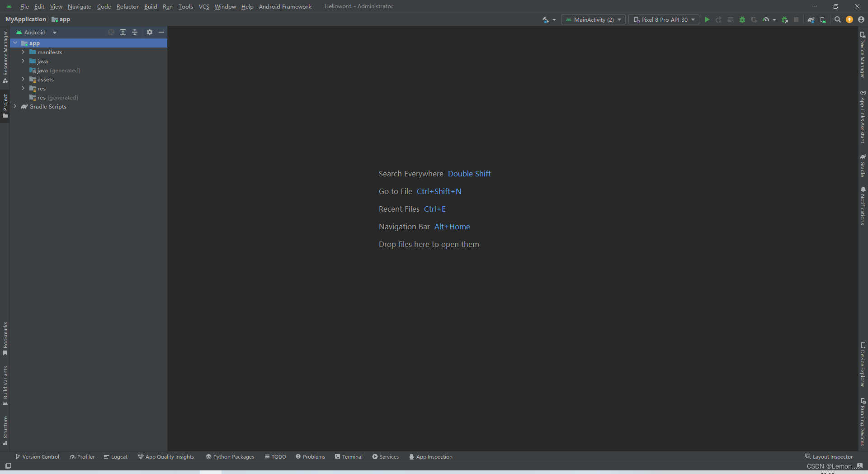Viewport: 868px width, 474px height.
Task: Toggle the Device Manager side tab
Action: point(863,54)
